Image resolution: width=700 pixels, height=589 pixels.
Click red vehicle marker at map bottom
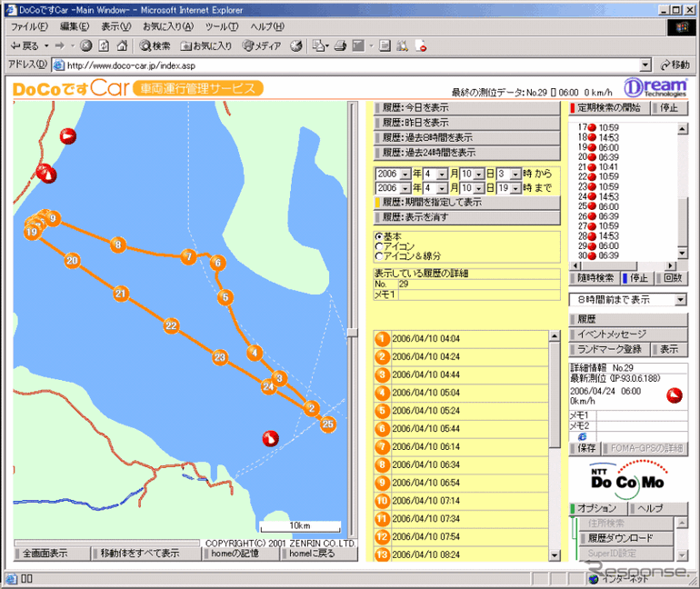pyautogui.click(x=270, y=439)
